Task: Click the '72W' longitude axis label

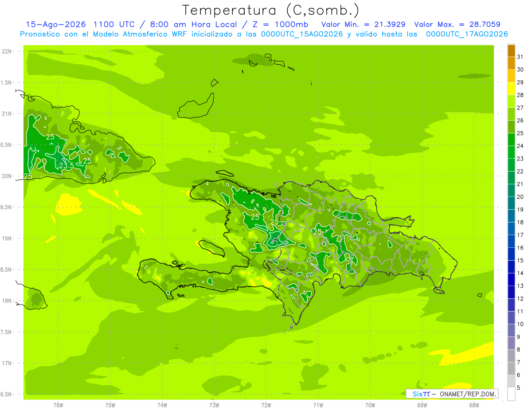Action: tap(266, 405)
